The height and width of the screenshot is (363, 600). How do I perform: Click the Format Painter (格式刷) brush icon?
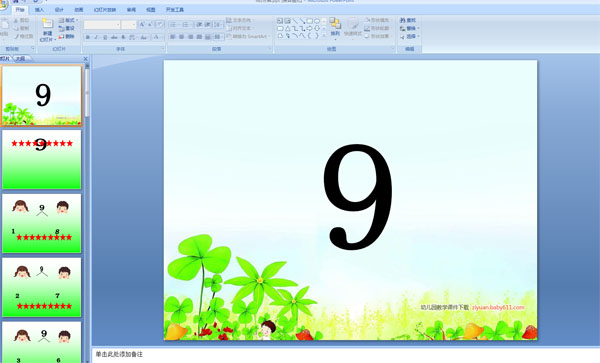(17, 36)
